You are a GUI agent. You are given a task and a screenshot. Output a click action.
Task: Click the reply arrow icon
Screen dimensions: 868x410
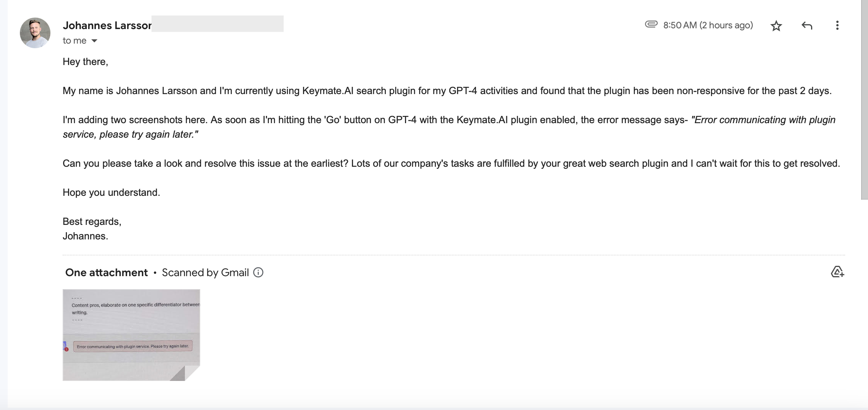pos(806,26)
